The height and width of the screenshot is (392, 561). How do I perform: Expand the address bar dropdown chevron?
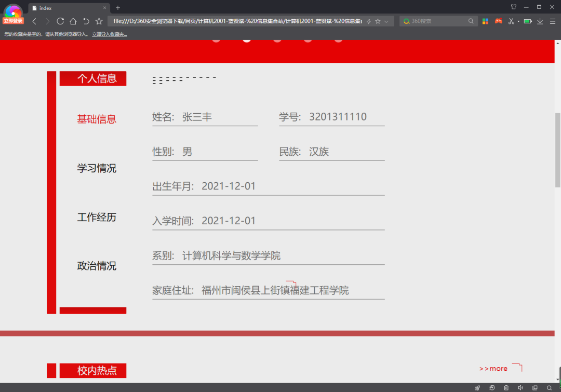tap(386, 21)
